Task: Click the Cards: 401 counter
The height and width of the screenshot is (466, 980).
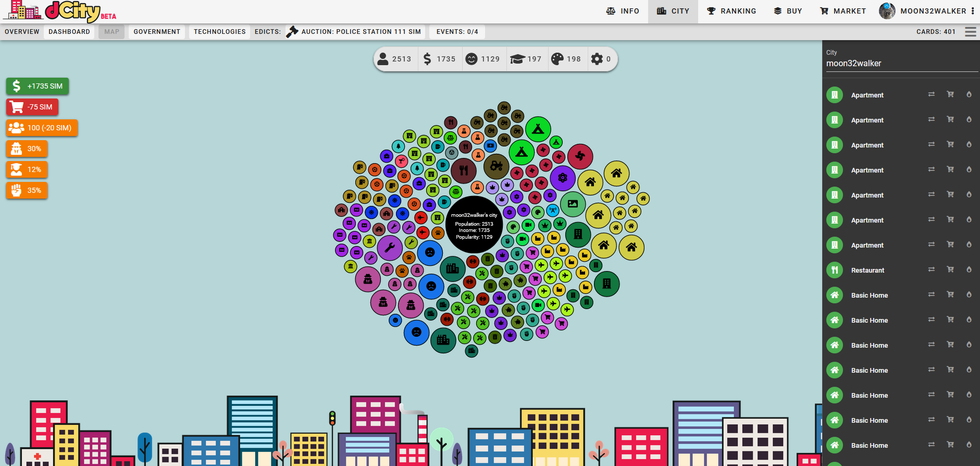Action: (x=936, y=32)
